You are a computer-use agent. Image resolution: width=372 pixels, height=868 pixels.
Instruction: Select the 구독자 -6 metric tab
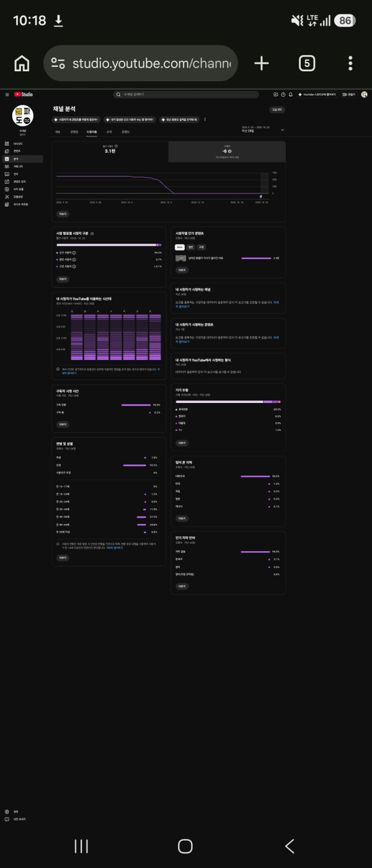227,152
